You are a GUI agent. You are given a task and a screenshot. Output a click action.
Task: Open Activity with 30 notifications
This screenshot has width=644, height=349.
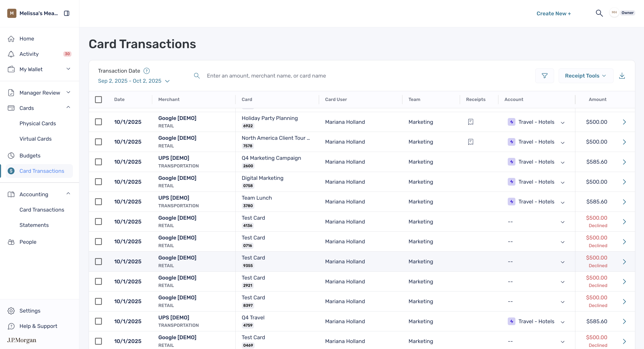tap(39, 54)
